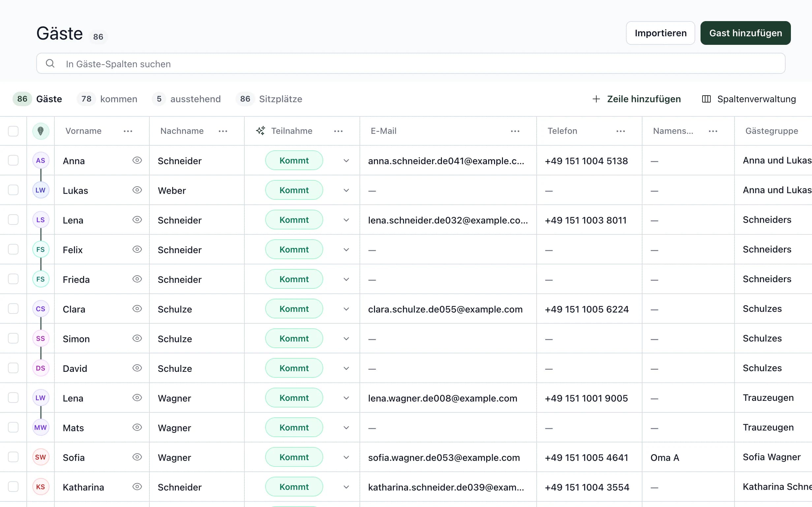
Task: Open E-Mail column three-dot menu
Action: [x=515, y=131]
